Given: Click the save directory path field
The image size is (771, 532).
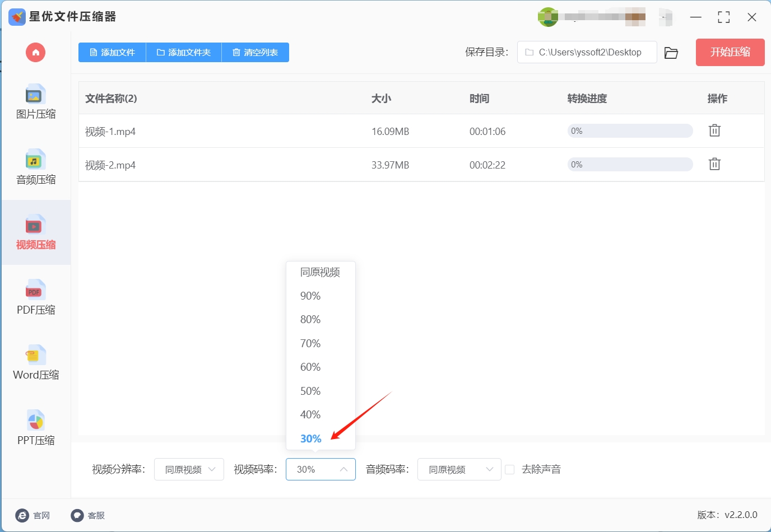Looking at the screenshot, I should 587,52.
